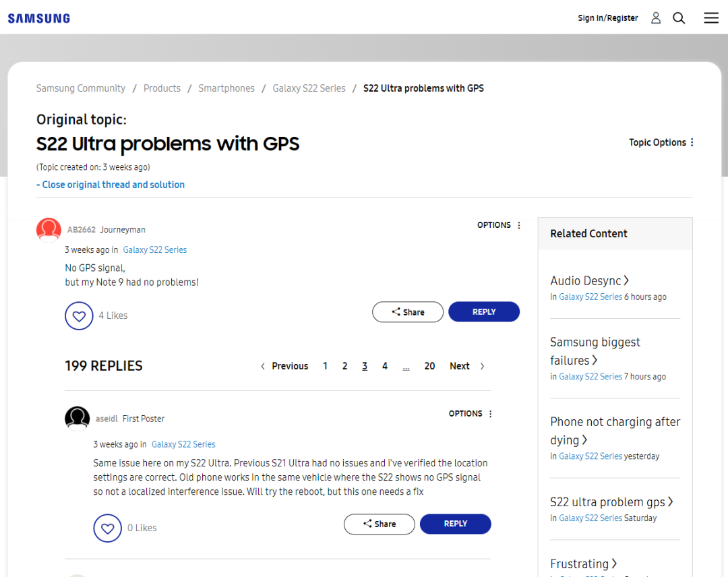The width and height of the screenshot is (728, 577).
Task: Reply to AB2662's original post
Action: tap(484, 312)
